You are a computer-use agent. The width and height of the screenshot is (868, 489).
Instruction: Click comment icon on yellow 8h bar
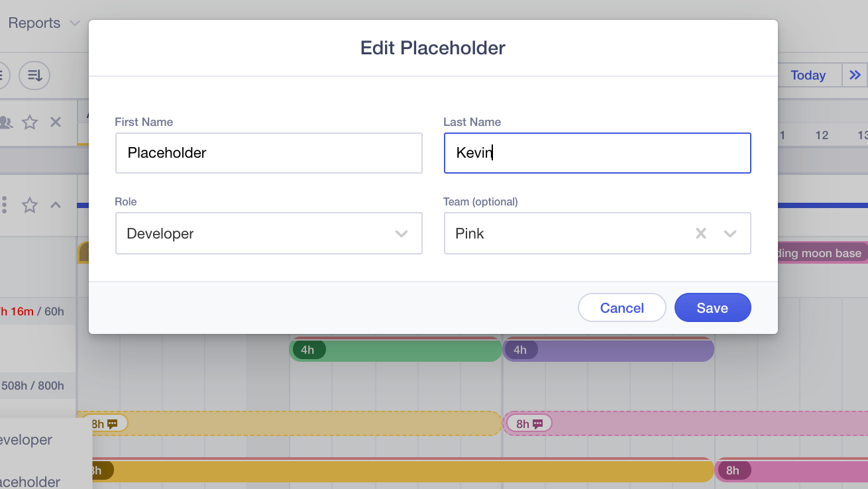pyautogui.click(x=113, y=424)
